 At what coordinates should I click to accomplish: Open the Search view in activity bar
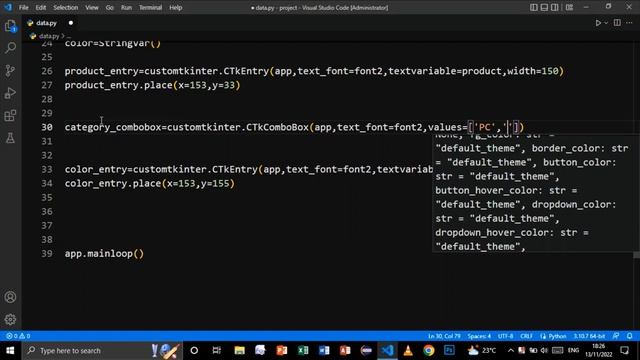click(11, 48)
